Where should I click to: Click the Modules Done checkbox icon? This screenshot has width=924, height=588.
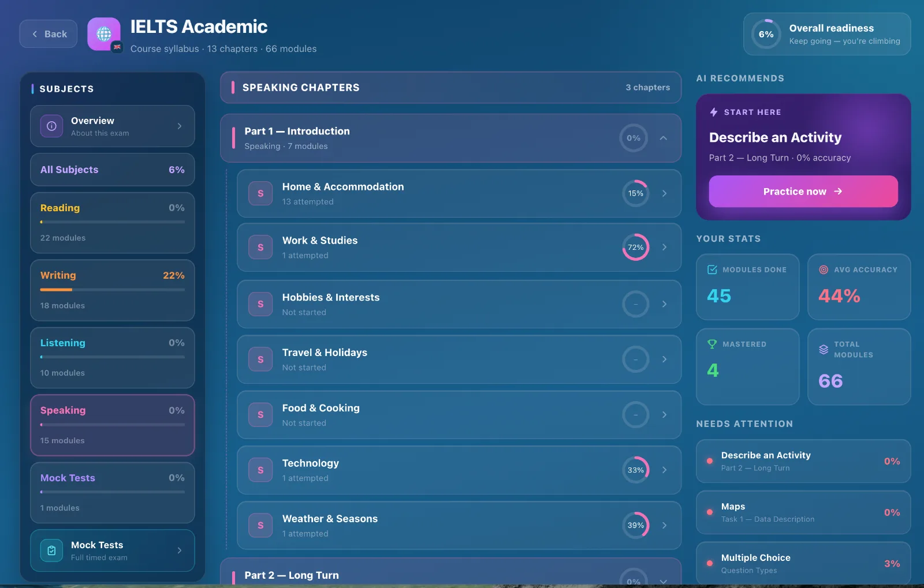coord(712,269)
